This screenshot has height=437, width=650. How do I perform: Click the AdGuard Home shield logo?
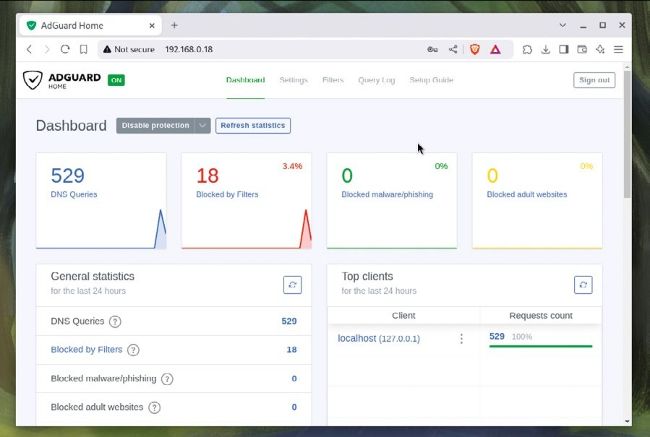point(32,80)
